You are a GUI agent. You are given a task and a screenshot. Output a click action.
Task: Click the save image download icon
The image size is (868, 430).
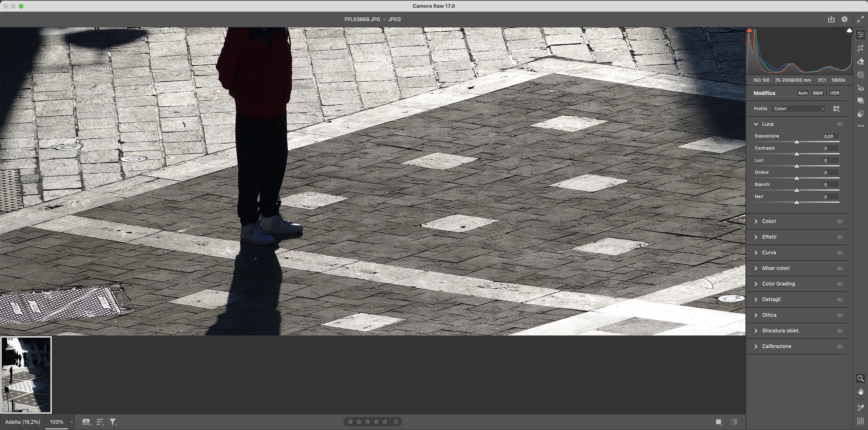[x=831, y=19]
